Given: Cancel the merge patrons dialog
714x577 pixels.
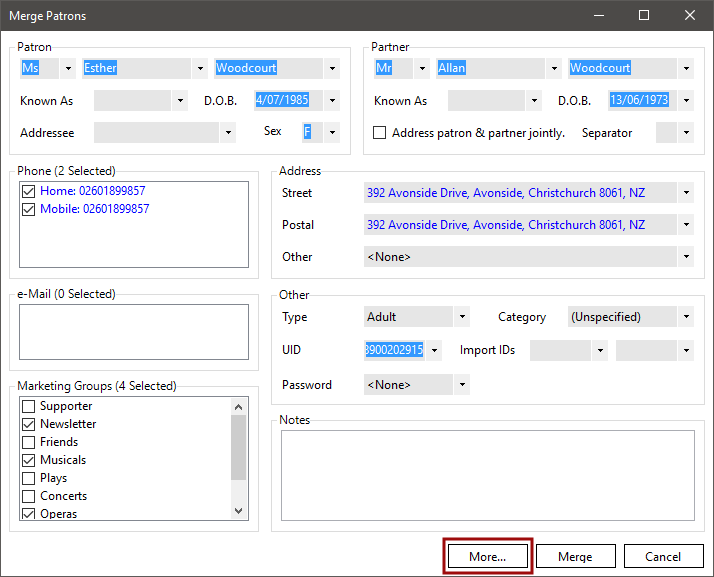Looking at the screenshot, I should [x=663, y=556].
